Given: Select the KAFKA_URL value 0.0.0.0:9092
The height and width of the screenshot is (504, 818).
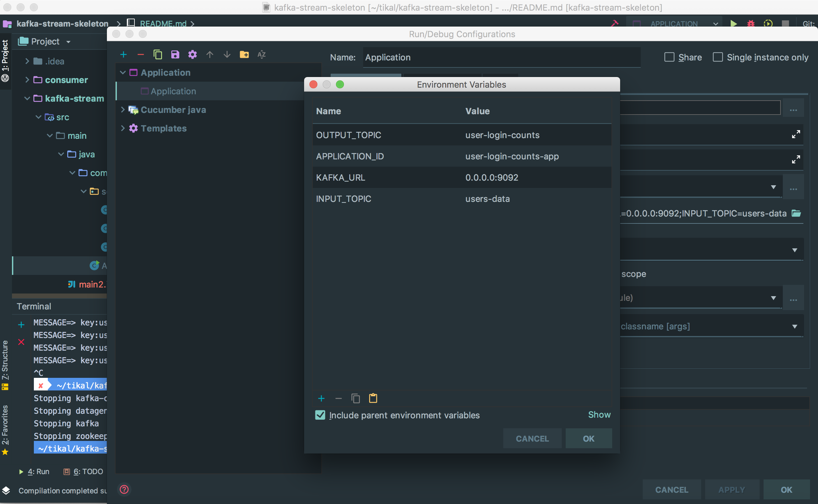Looking at the screenshot, I should point(492,178).
